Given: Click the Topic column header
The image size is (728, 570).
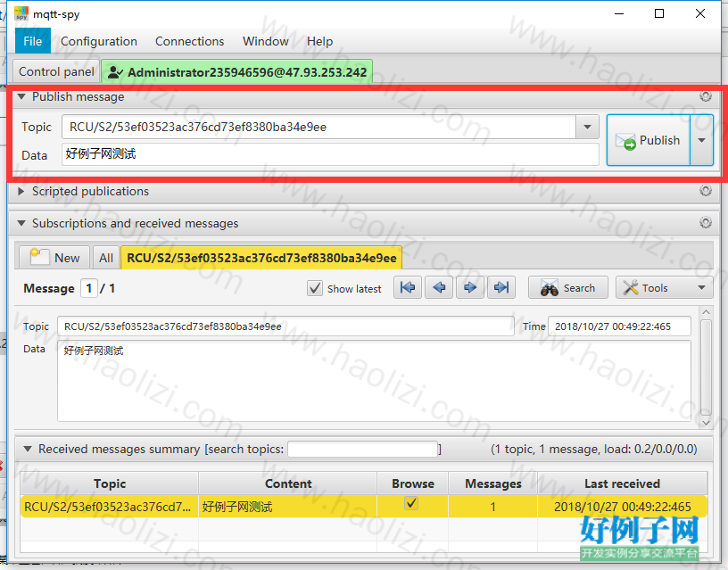Looking at the screenshot, I should 109,483.
